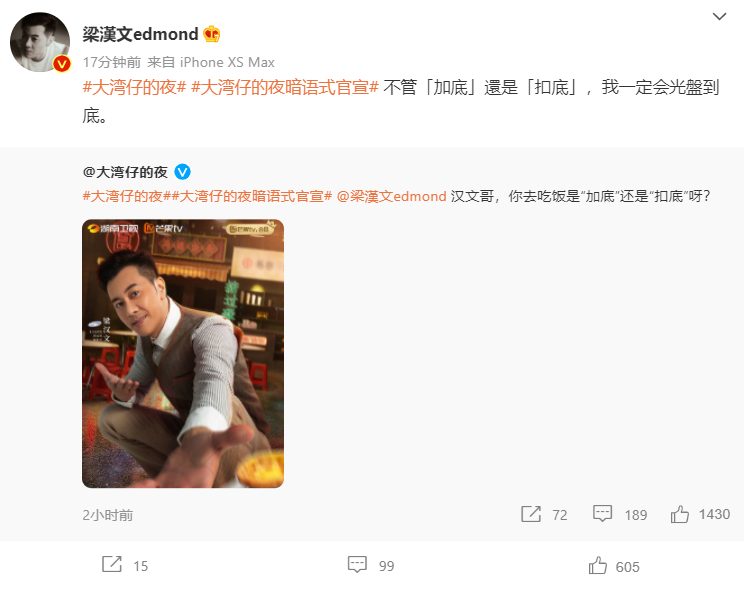Like the main post with 605 likes
This screenshot has width=744, height=589.
point(598,565)
